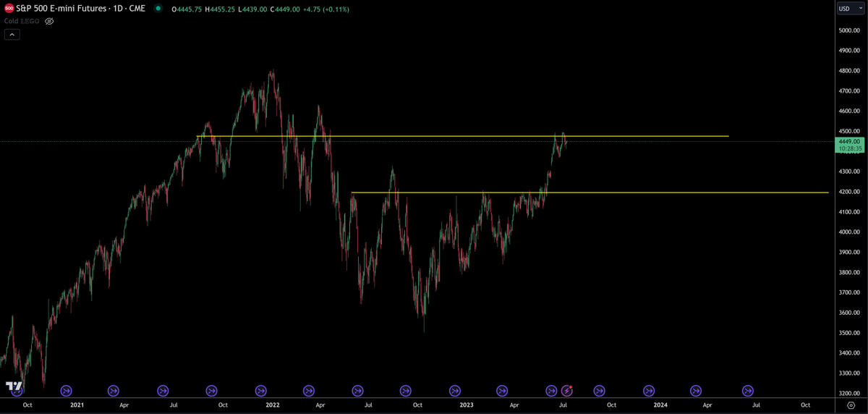
Task: Select the upper yellow horizontal line near 4475
Action: point(463,136)
